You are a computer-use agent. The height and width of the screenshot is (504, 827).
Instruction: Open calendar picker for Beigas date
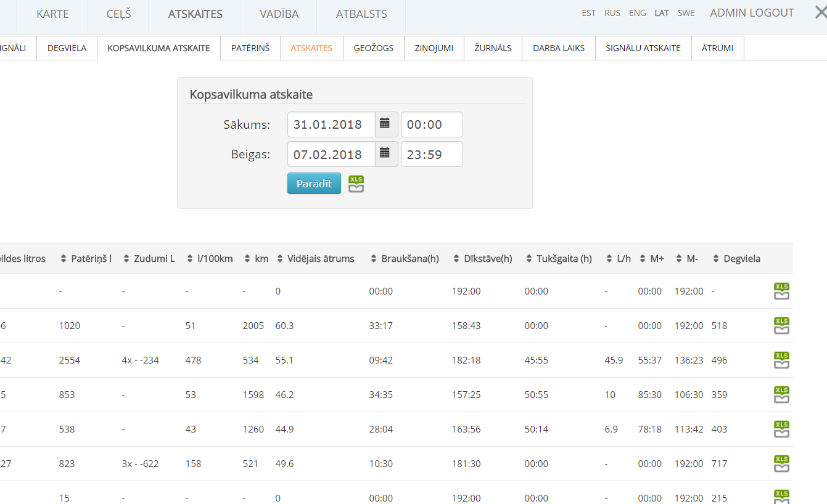[x=385, y=154]
